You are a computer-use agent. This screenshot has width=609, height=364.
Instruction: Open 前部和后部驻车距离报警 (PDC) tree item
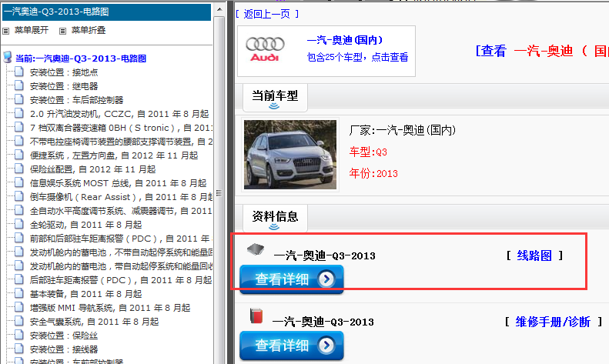click(x=121, y=239)
